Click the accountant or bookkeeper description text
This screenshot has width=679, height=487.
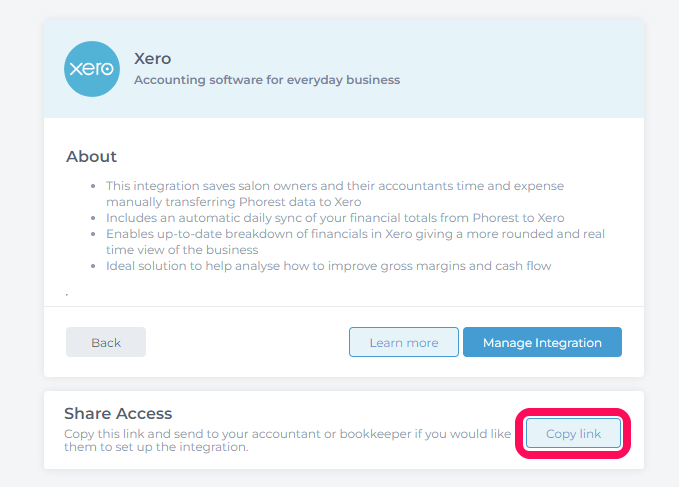[x=288, y=440]
